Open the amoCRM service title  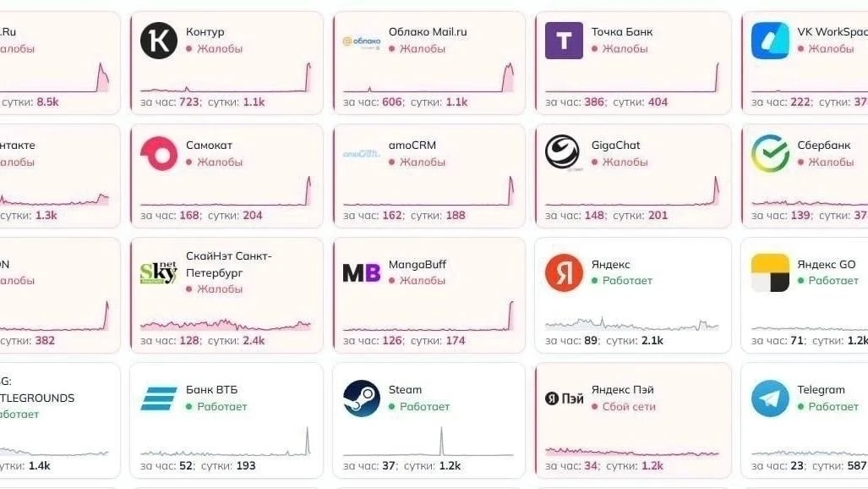412,146
